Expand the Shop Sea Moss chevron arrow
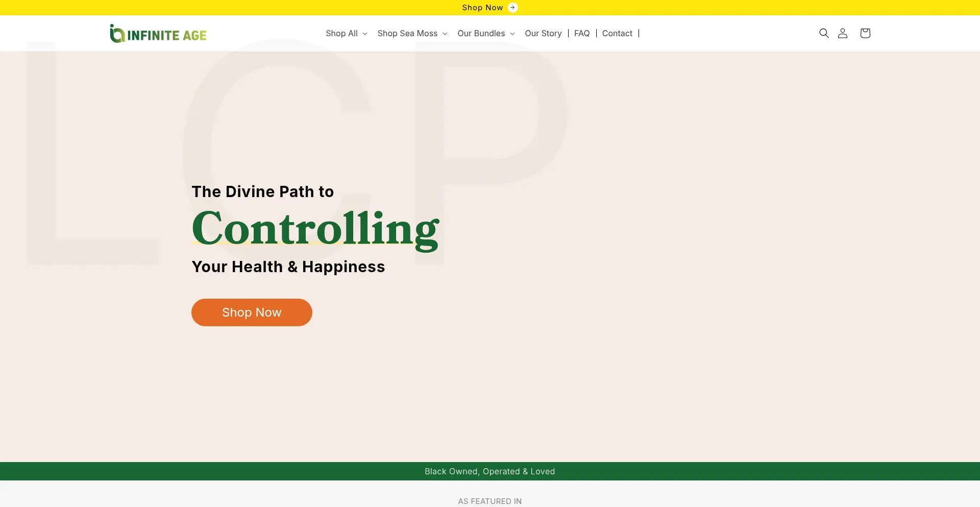The width and height of the screenshot is (980, 507). coord(445,34)
